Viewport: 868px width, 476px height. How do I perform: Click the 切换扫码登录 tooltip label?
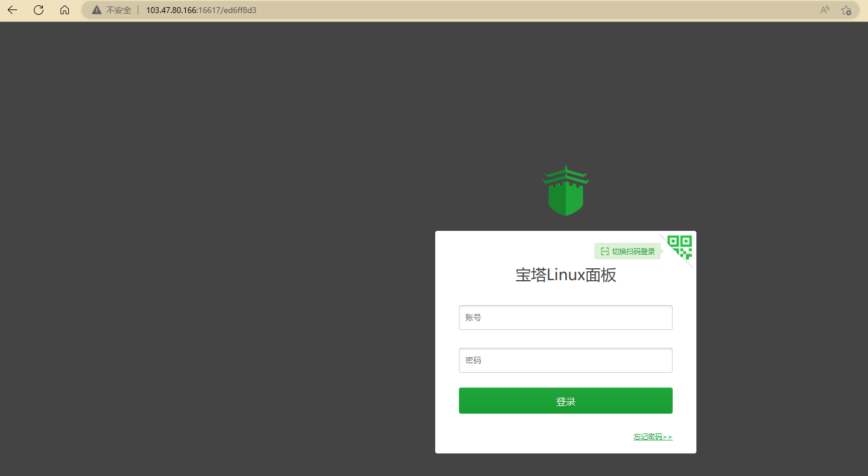(628, 252)
